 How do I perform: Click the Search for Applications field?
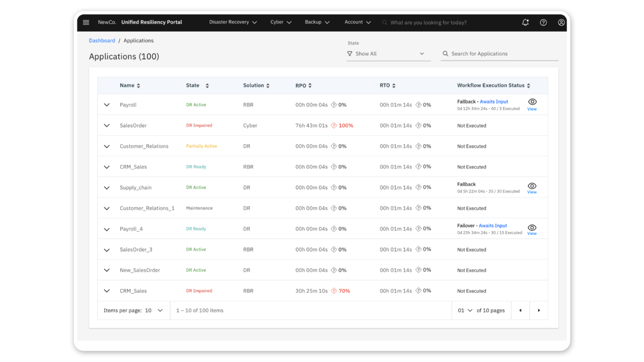[502, 54]
